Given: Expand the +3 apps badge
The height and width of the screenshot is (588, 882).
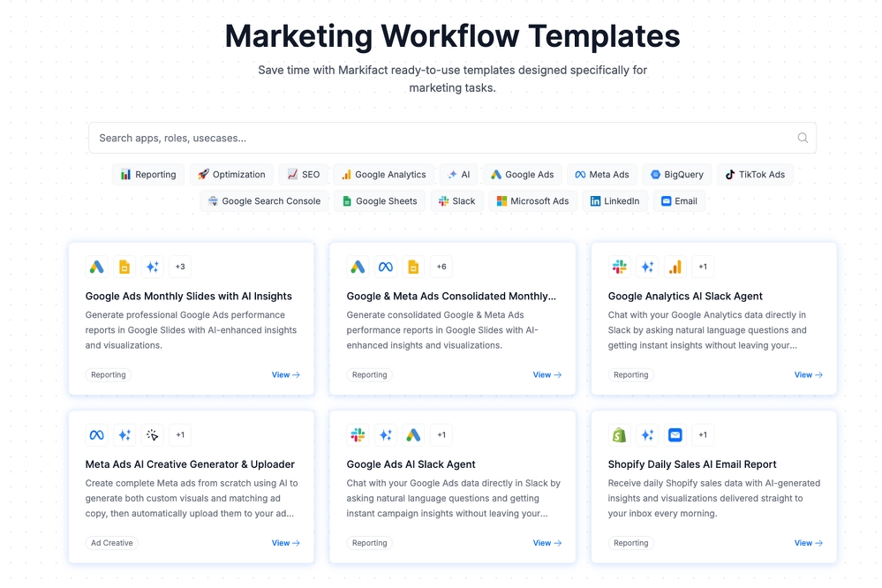Looking at the screenshot, I should 180,267.
